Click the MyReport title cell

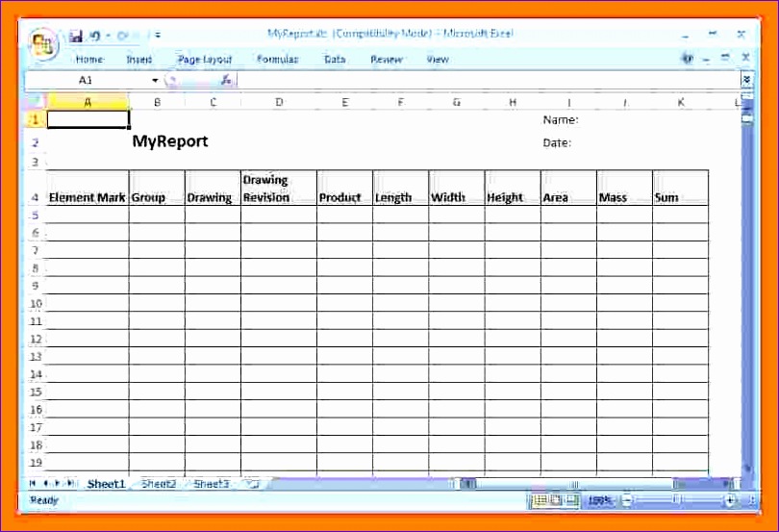click(170, 141)
